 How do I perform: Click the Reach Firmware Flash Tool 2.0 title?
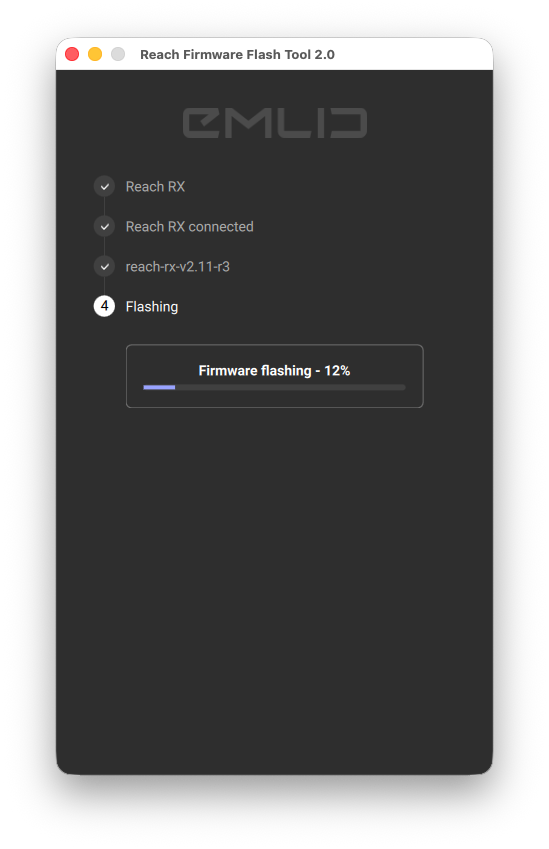pos(237,55)
